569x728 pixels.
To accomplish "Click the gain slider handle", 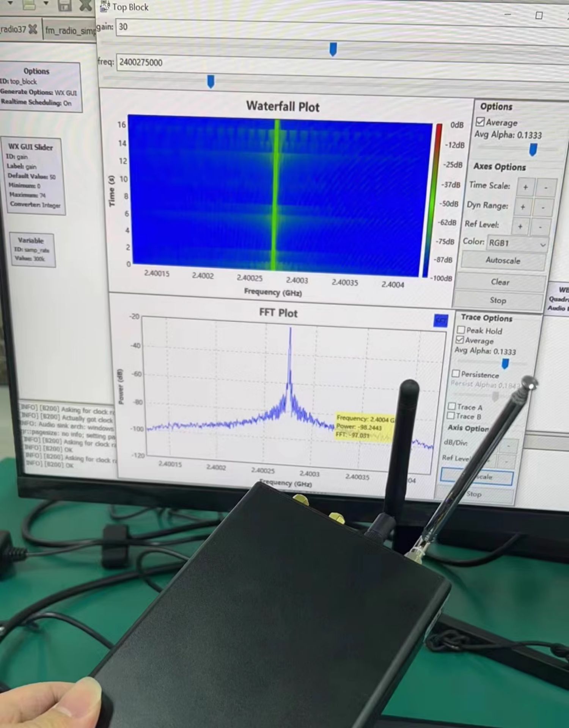I will point(333,49).
